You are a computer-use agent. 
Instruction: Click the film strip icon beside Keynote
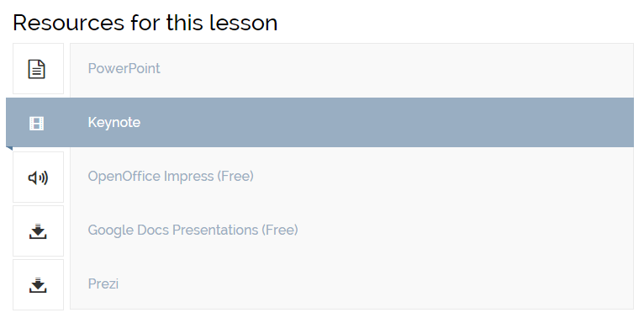(36, 124)
